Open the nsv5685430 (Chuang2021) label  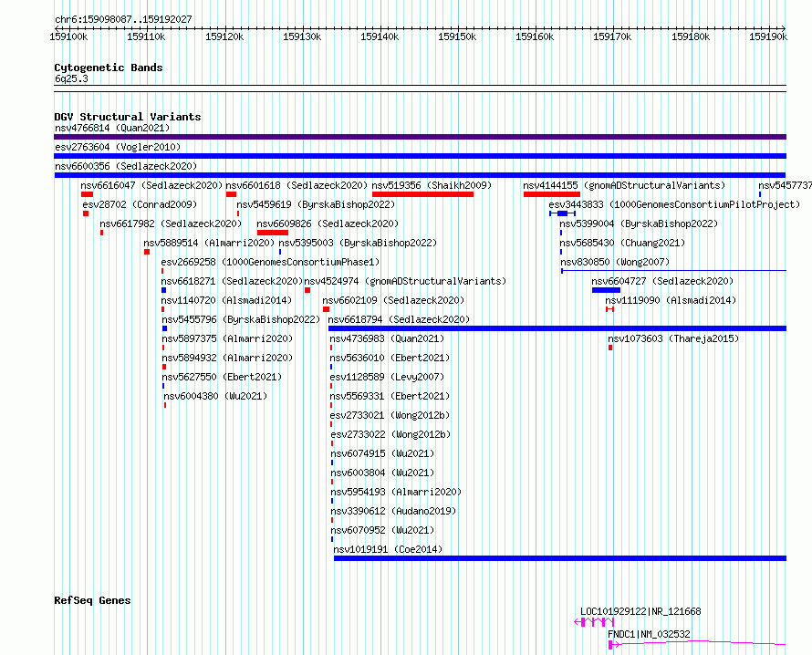tap(622, 243)
